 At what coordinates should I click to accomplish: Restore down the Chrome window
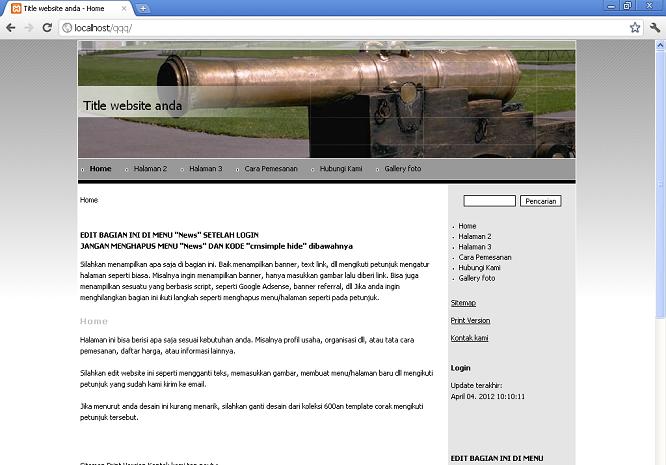[627, 6]
